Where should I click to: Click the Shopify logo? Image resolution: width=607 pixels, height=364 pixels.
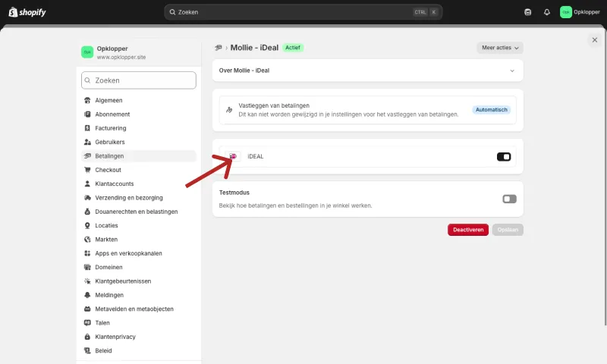click(x=27, y=12)
